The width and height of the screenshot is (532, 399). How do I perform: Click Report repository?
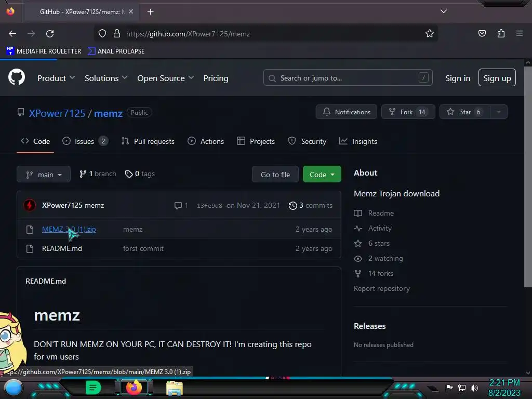tap(382, 288)
